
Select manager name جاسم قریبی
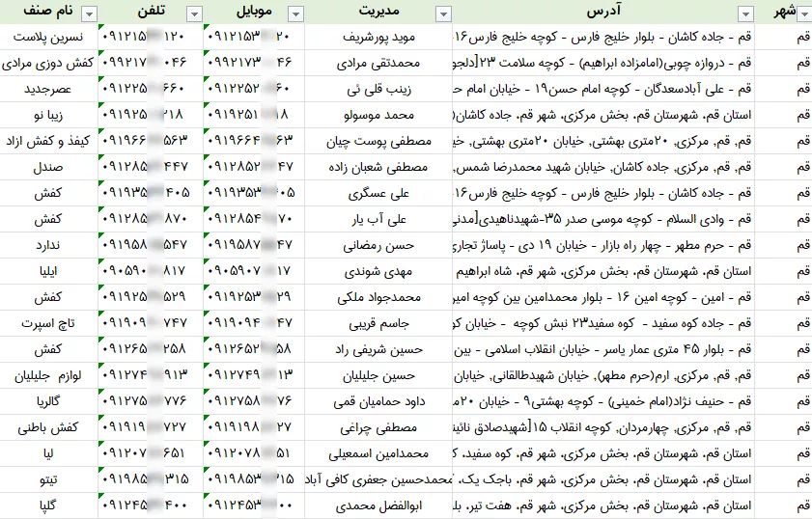point(378,323)
